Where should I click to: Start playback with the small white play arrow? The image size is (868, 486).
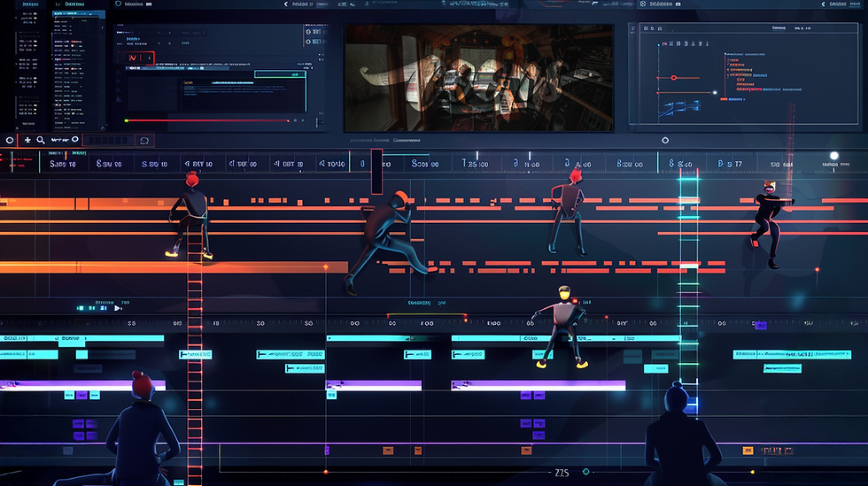tap(117, 308)
